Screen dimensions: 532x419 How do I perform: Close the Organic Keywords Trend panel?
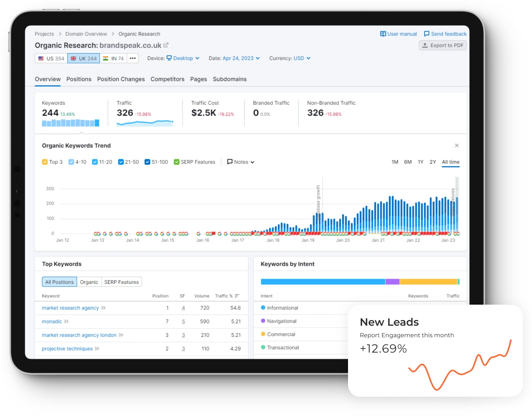(456, 145)
